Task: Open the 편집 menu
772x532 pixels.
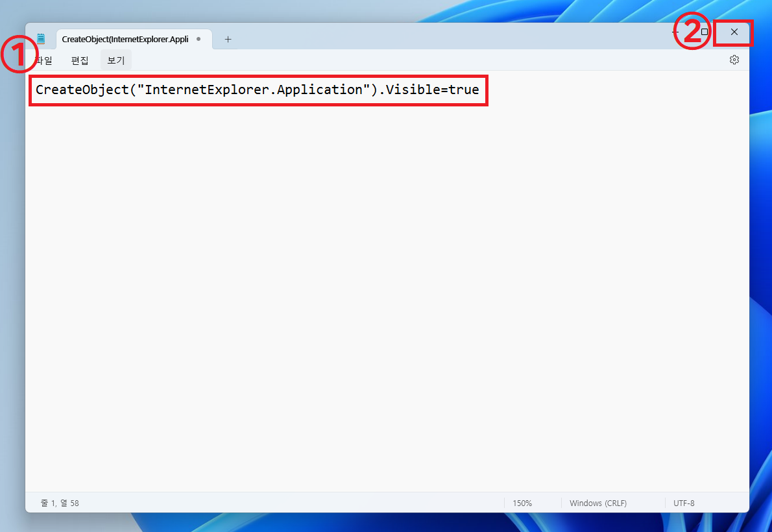Action: (x=80, y=60)
